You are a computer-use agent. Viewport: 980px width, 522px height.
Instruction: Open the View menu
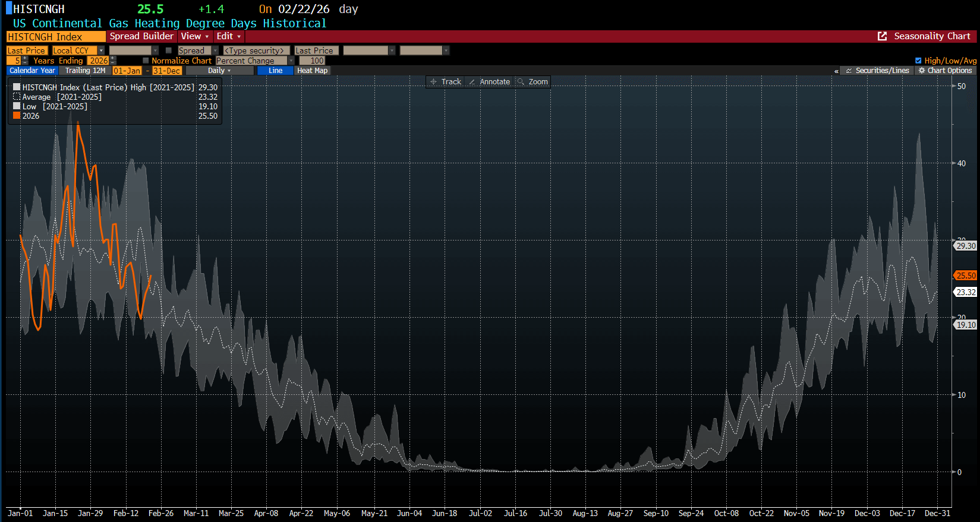click(x=194, y=36)
